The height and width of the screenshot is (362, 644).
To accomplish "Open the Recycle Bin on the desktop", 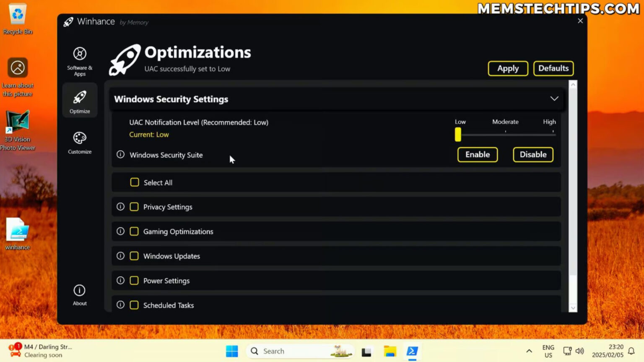I will click(x=17, y=13).
